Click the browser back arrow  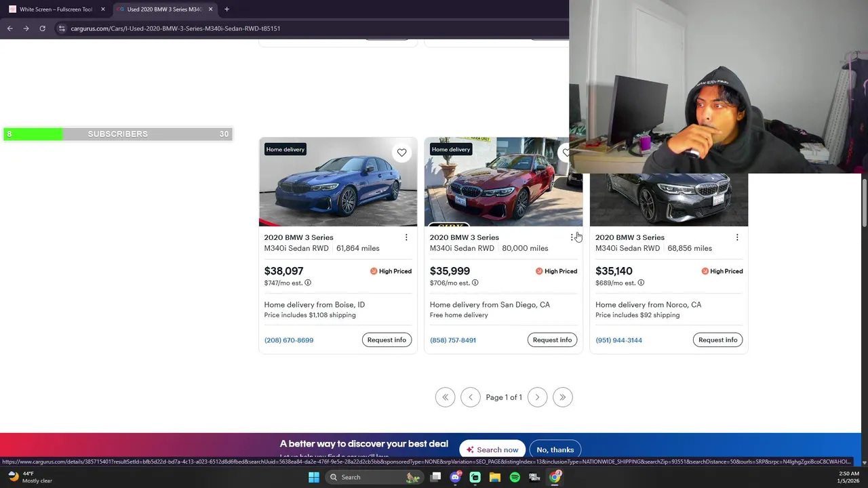click(x=9, y=28)
